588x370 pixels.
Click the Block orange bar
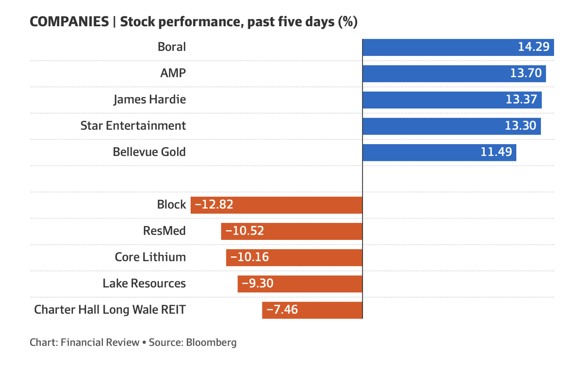coord(277,205)
